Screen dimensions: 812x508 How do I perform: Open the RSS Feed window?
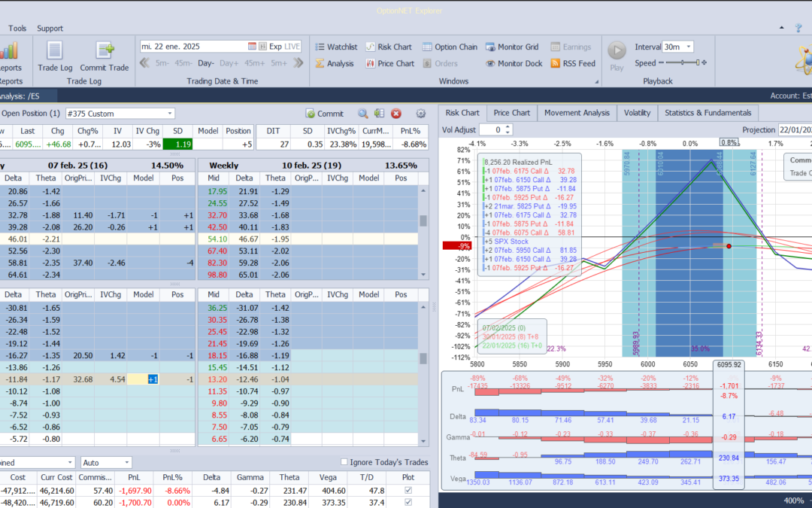tap(573, 63)
